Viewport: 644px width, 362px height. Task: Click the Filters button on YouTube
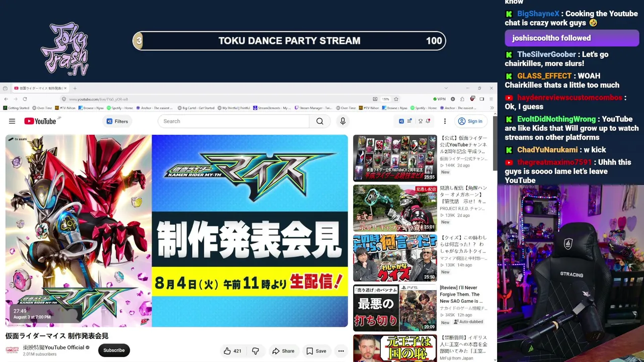[118, 121]
